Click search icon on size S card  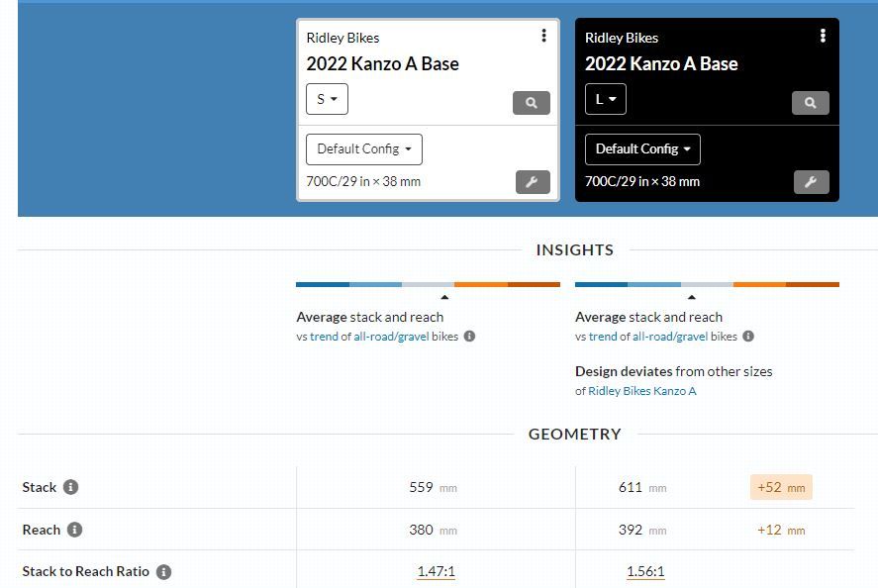pos(532,103)
